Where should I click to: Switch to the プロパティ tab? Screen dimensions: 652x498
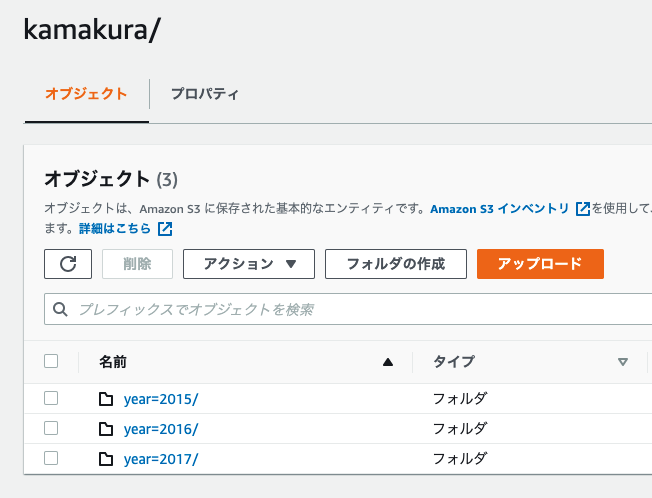(205, 94)
